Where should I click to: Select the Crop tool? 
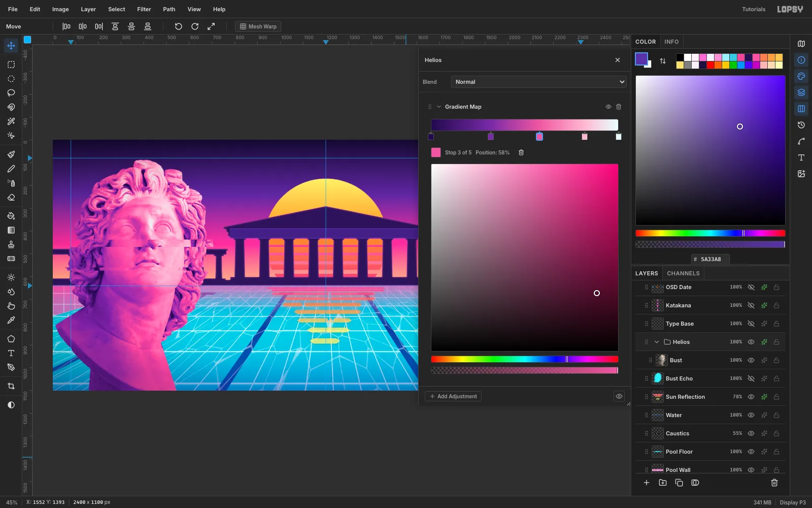point(11,386)
